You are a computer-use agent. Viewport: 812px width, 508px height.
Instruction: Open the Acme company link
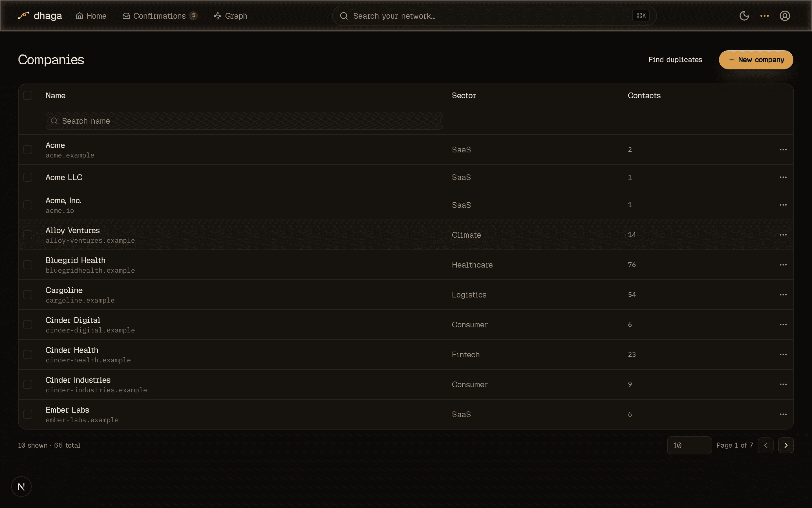tap(55, 145)
